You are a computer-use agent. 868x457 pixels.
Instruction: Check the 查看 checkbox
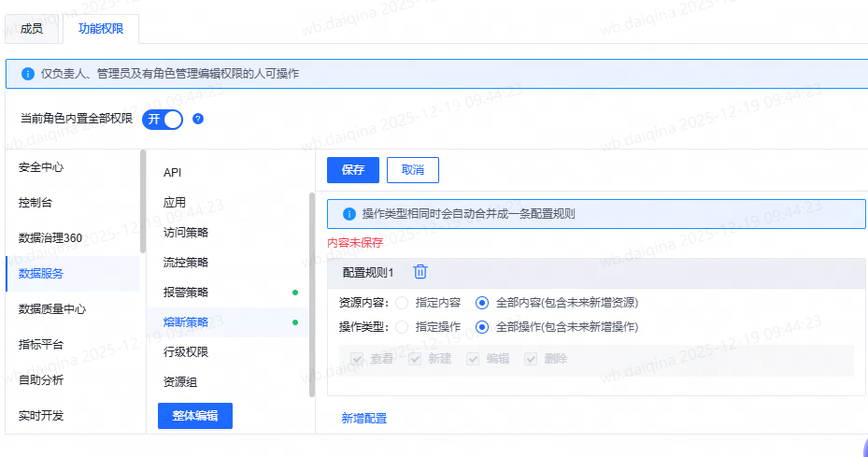357,359
